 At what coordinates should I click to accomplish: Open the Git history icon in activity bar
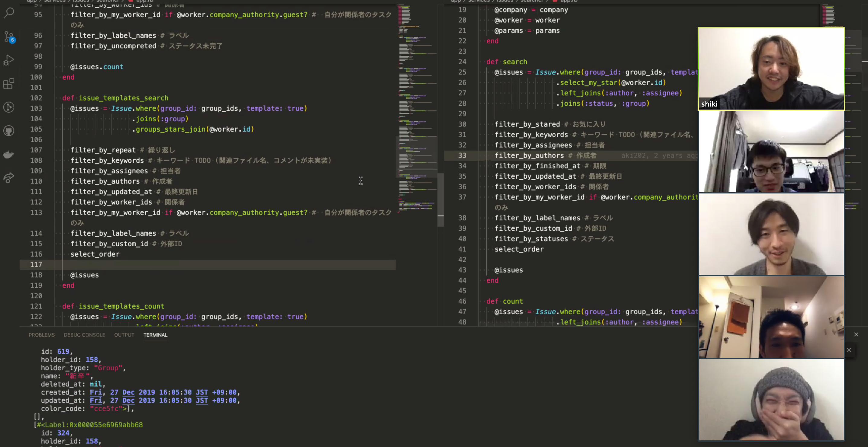(x=9, y=107)
